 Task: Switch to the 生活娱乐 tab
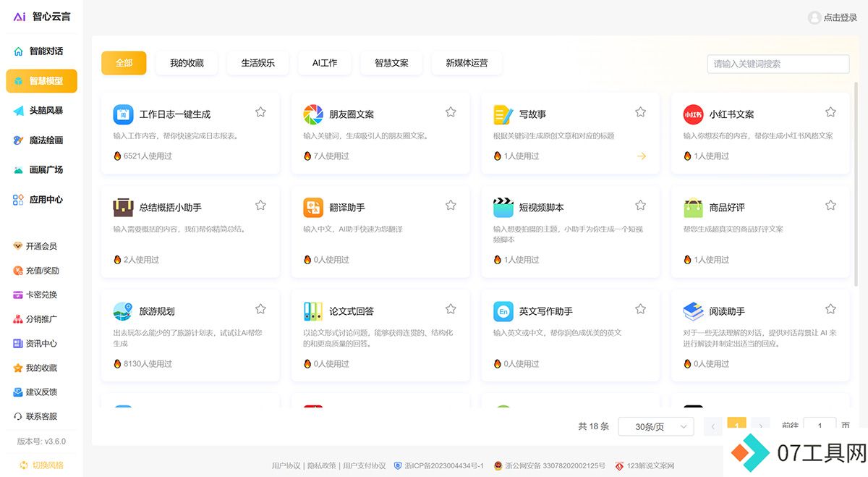point(258,63)
